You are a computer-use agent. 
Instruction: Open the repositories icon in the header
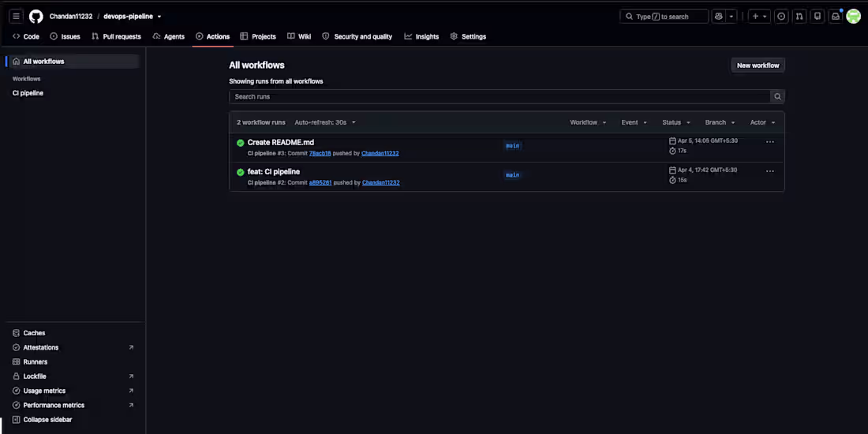tap(817, 17)
